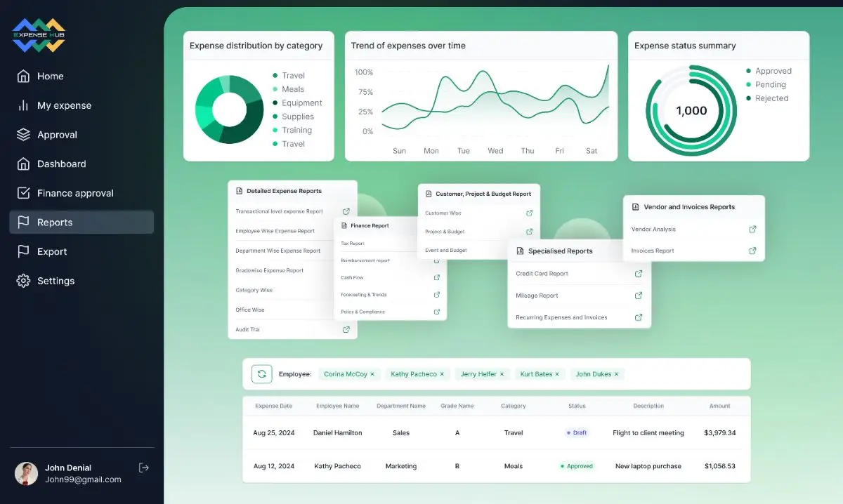This screenshot has width=843, height=504.
Task: Open the Mileage Report external link icon
Action: click(639, 296)
